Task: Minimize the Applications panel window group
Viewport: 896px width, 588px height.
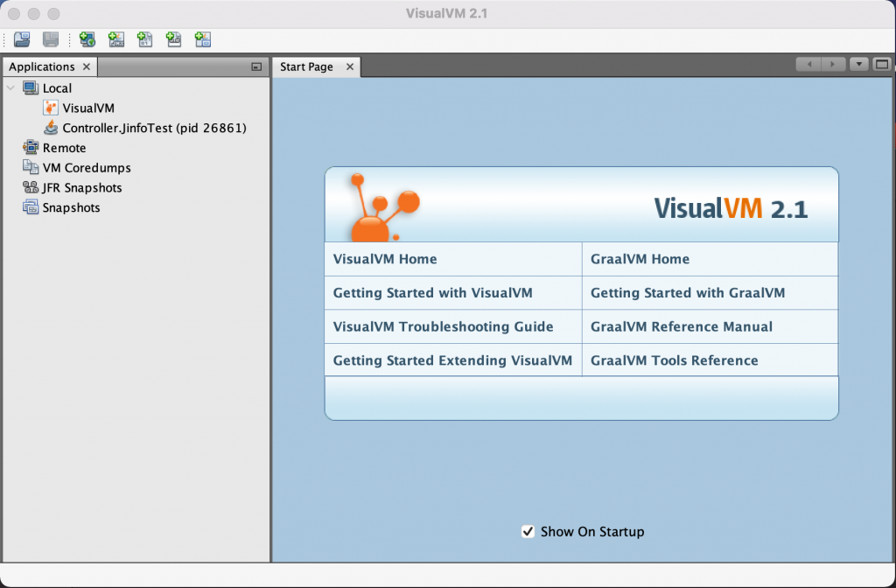Action: [256, 66]
